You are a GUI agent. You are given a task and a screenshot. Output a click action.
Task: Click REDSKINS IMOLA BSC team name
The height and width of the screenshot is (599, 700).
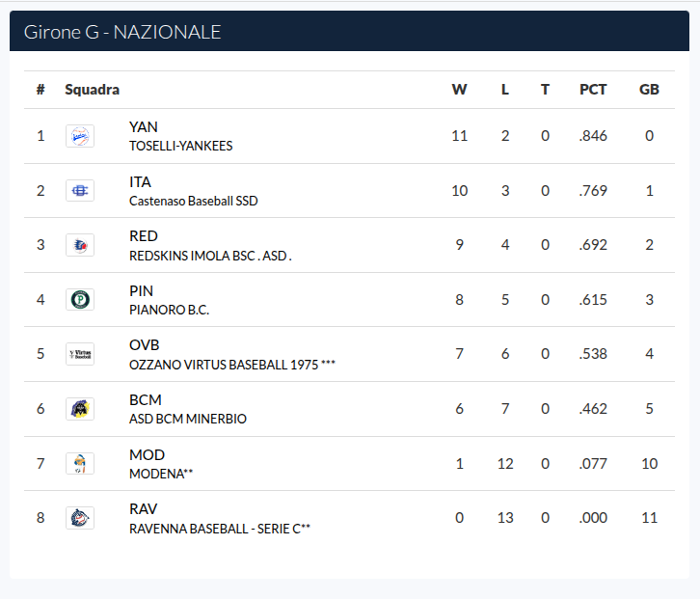click(210, 256)
